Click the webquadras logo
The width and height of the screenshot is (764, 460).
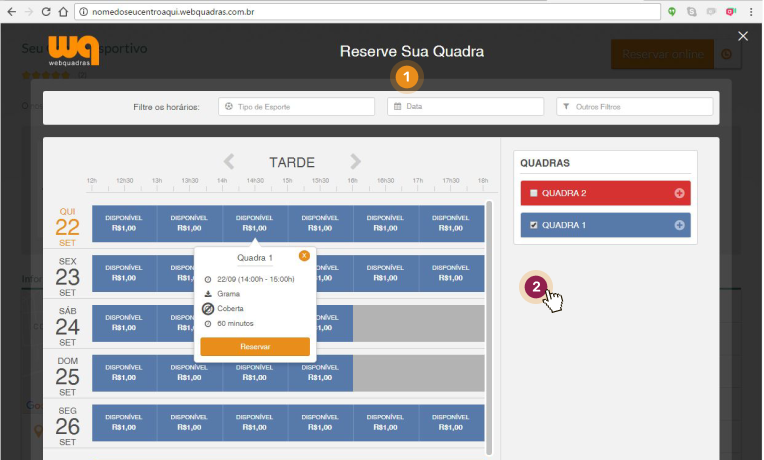[x=73, y=49]
